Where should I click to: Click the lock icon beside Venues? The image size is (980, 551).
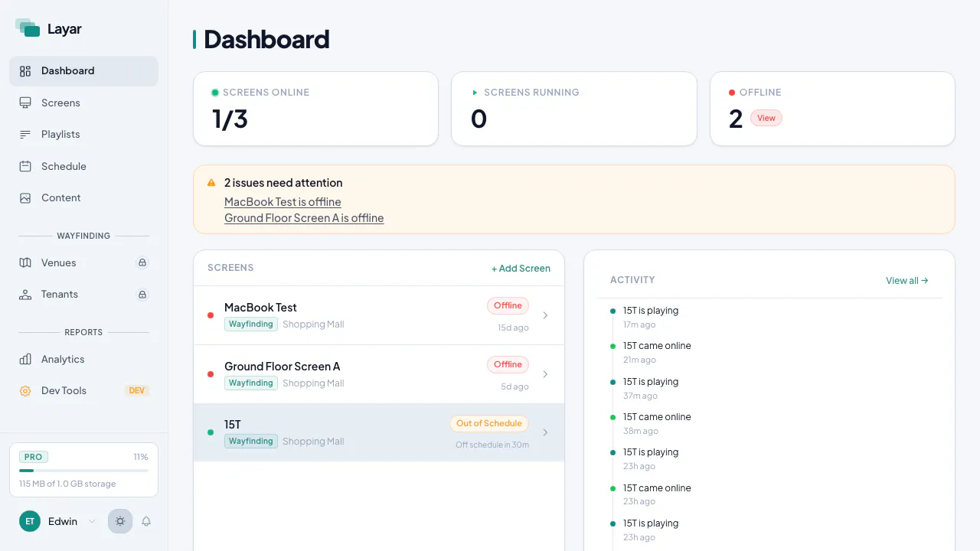pos(142,262)
